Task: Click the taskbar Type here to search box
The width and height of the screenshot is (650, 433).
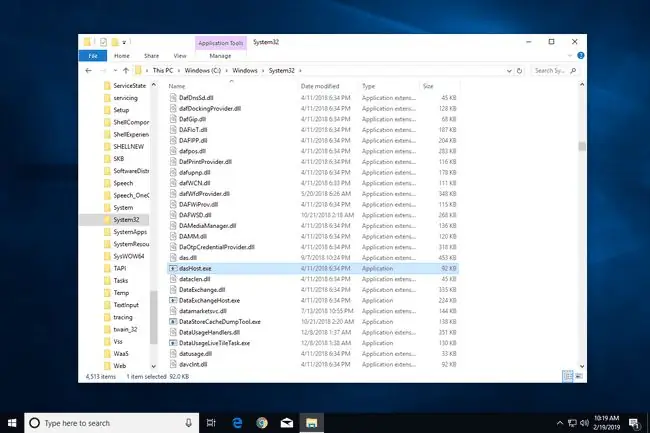Action: tap(111, 423)
